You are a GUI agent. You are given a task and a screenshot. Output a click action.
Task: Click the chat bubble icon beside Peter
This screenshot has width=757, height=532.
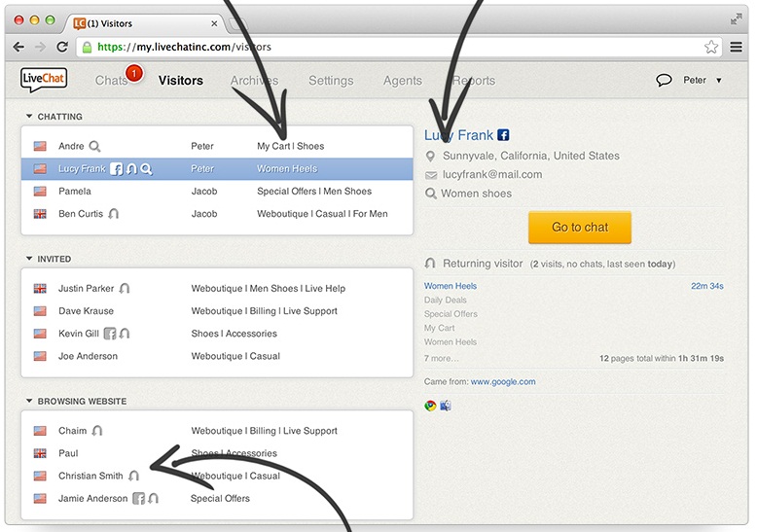point(665,81)
